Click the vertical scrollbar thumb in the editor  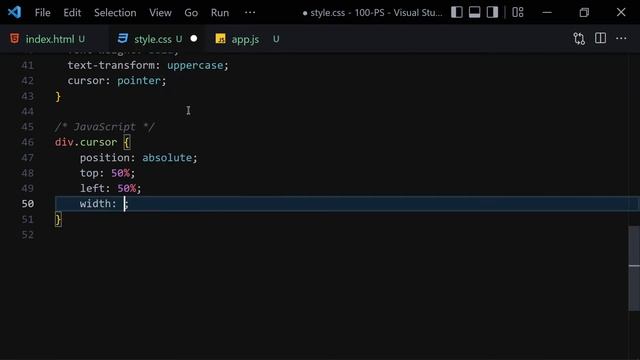tap(634, 268)
